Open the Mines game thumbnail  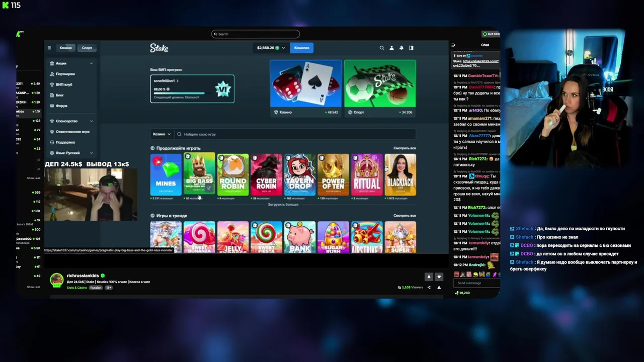166,175
